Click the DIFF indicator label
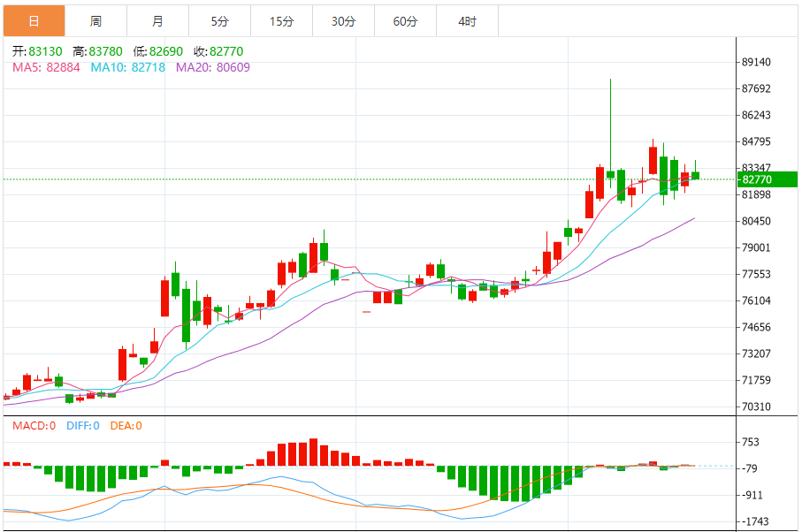 [x=84, y=426]
